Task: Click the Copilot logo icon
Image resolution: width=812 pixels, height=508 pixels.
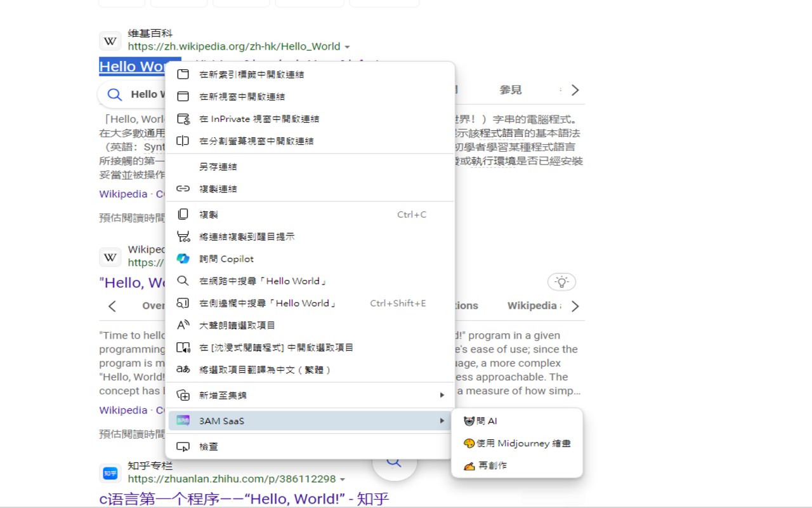Action: 183,258
